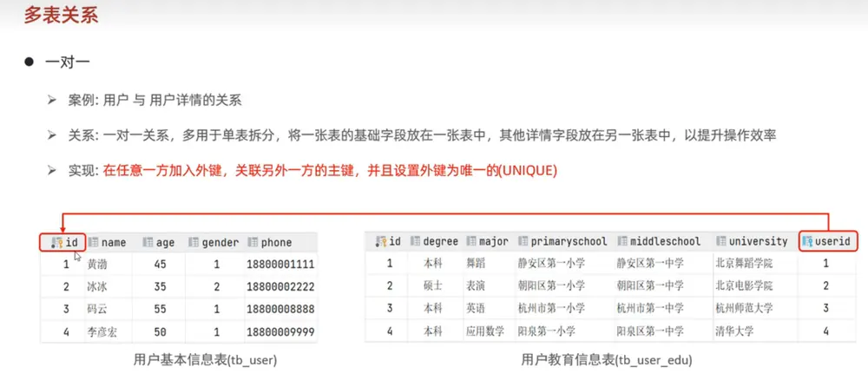The image size is (868, 380).
Task: Click the column icon beside major header
Action: click(x=471, y=241)
